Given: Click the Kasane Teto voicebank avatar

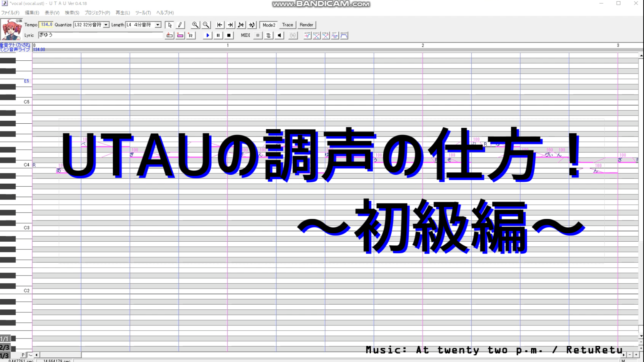Looking at the screenshot, I should pyautogui.click(x=12, y=30).
